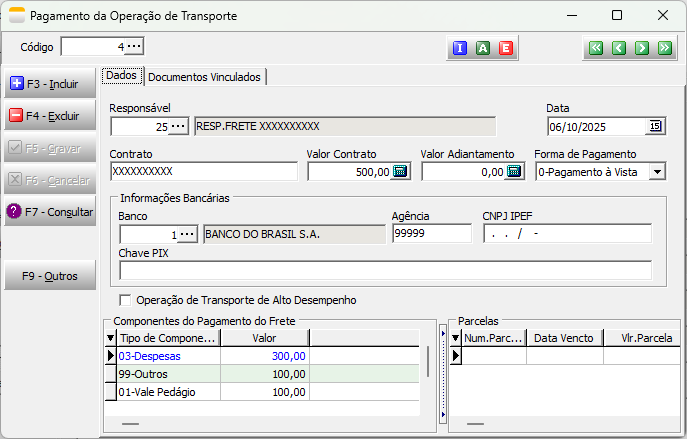Open the Banco lookup ellipsis button
This screenshot has height=439, width=687.
tap(187, 234)
